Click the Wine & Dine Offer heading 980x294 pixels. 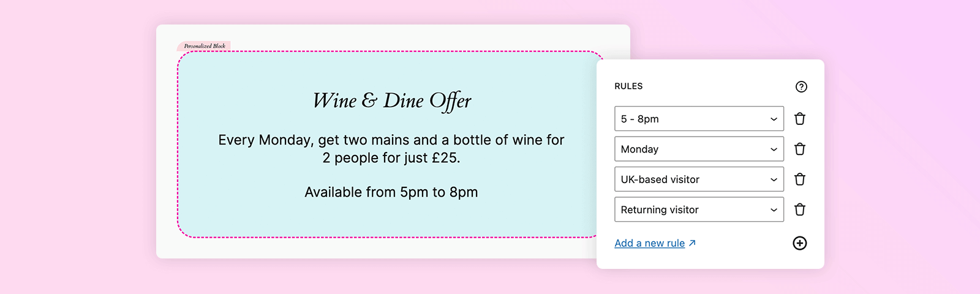coord(392,101)
